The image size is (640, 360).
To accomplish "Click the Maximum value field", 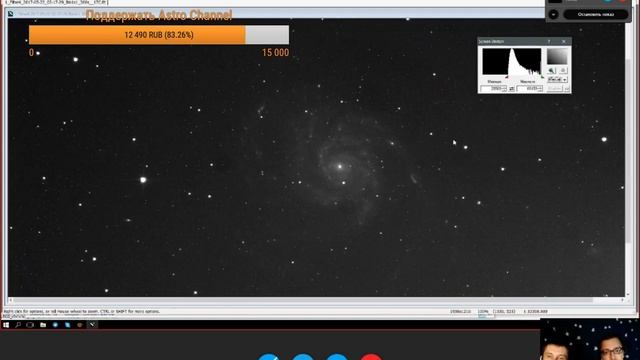I will (529, 89).
